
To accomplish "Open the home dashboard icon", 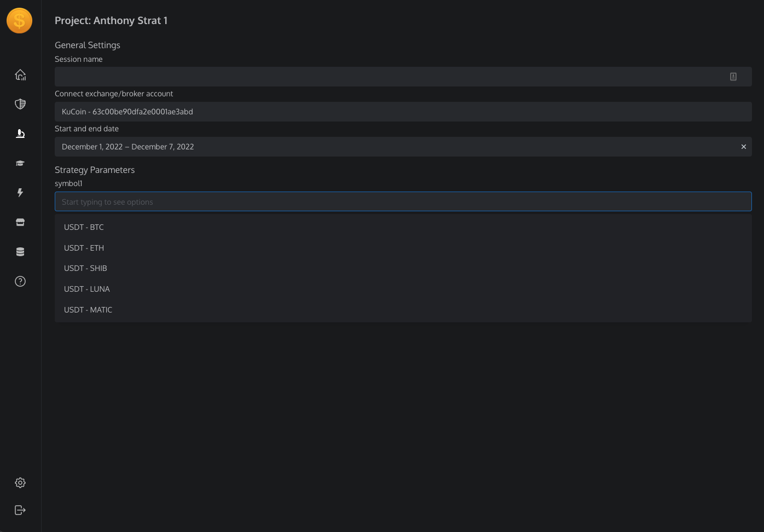I will click(x=20, y=75).
